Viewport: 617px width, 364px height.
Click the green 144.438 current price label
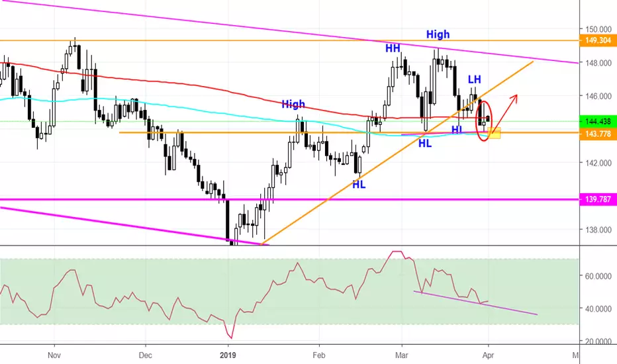(x=598, y=122)
